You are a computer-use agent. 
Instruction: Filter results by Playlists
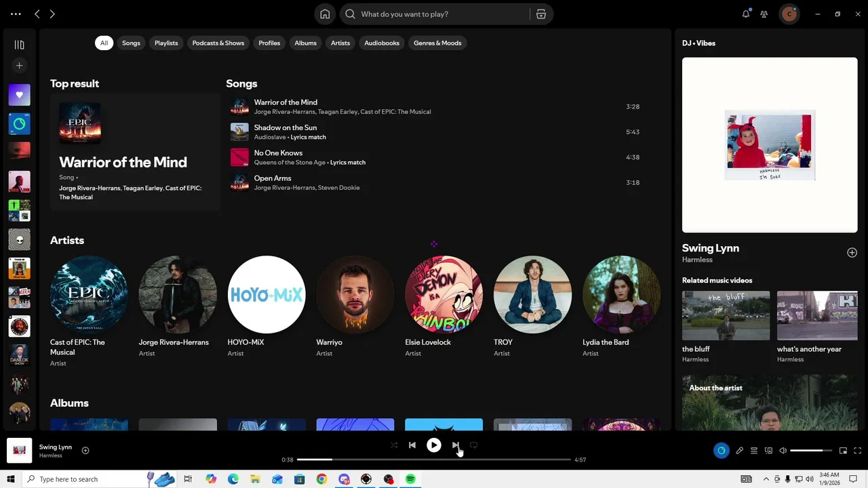coord(166,43)
